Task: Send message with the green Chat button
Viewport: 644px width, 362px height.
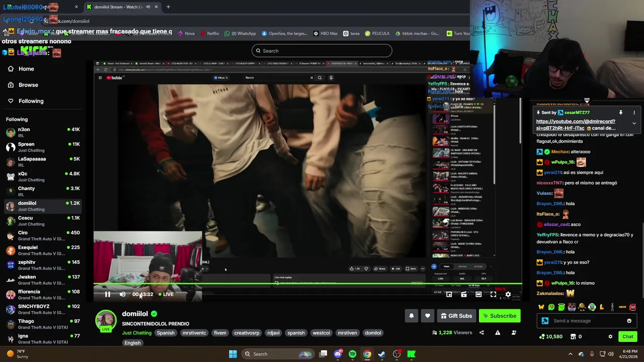Action: point(628,336)
